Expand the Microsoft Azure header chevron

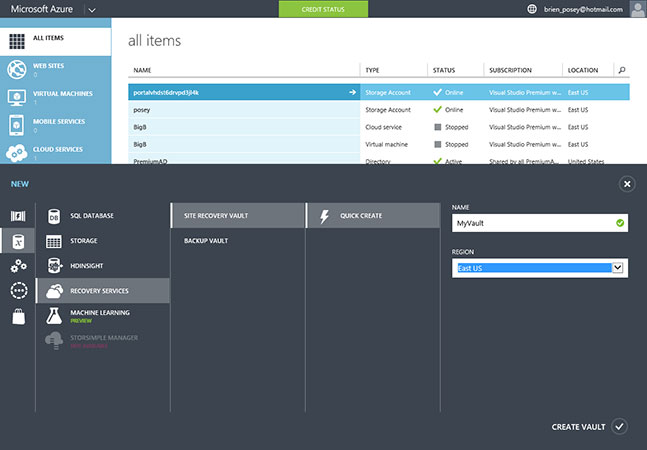point(92,10)
